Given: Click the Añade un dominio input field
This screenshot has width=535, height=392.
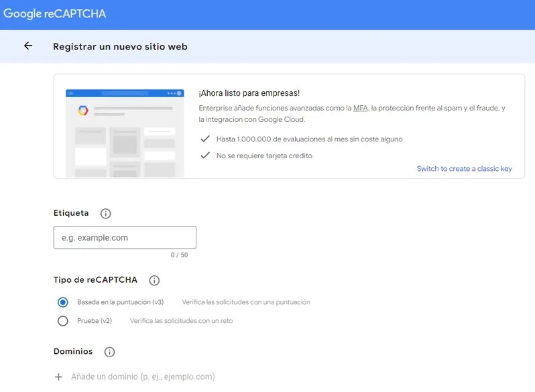Looking at the screenshot, I should [143, 377].
